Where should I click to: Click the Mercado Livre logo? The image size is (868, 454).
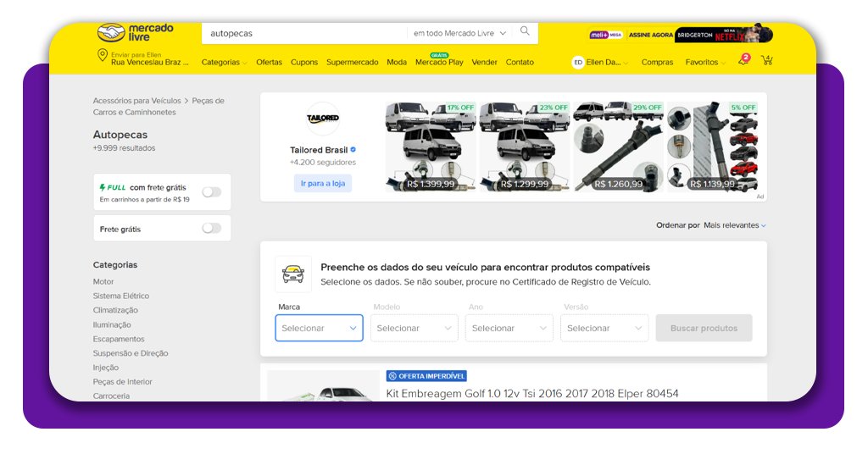tap(136, 33)
